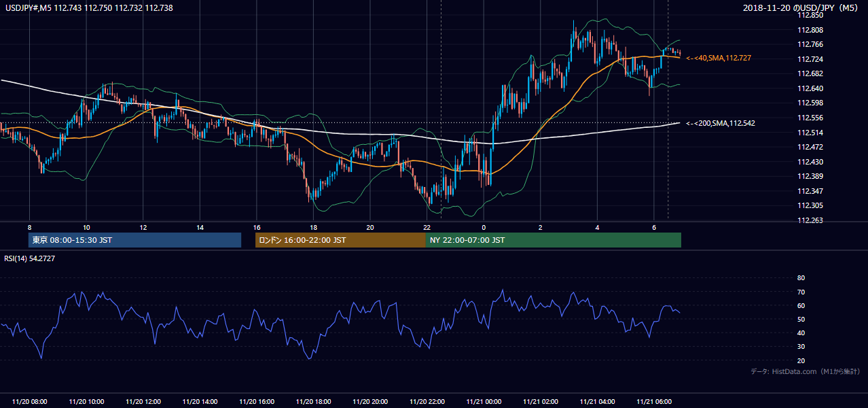The height and width of the screenshot is (408, 868).
Task: Click the 11/20 18:00 date label
Action: coord(313,402)
